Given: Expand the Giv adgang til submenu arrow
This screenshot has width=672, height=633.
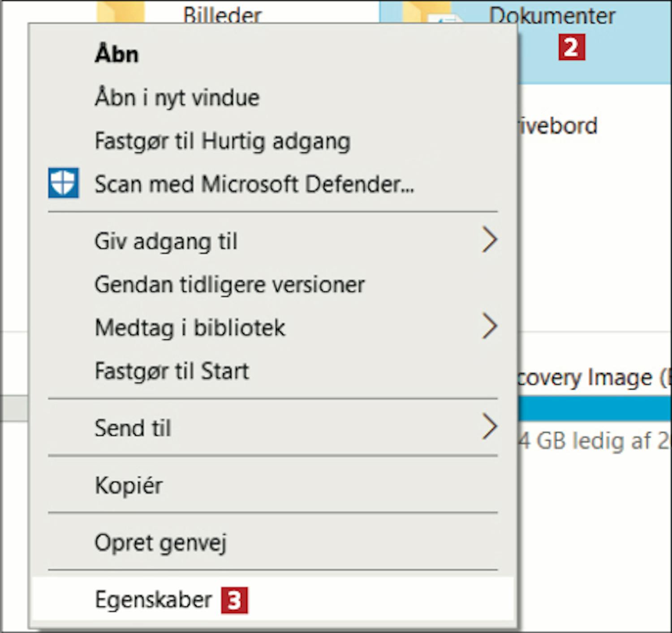Looking at the screenshot, I should [x=489, y=240].
